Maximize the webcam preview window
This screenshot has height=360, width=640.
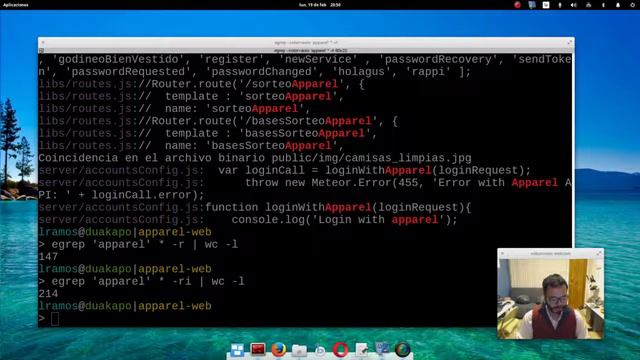[599, 253]
